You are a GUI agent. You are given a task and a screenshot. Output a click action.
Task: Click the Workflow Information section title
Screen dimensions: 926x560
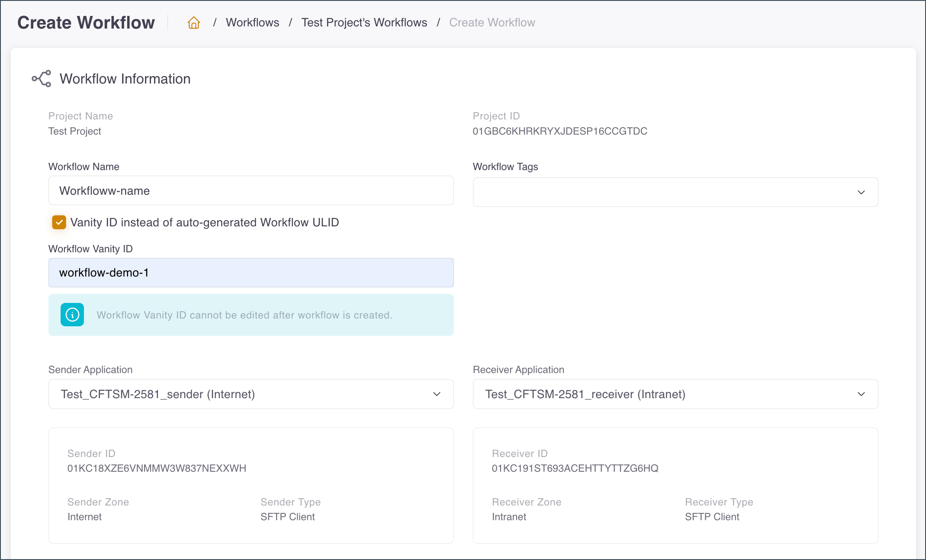coord(125,79)
